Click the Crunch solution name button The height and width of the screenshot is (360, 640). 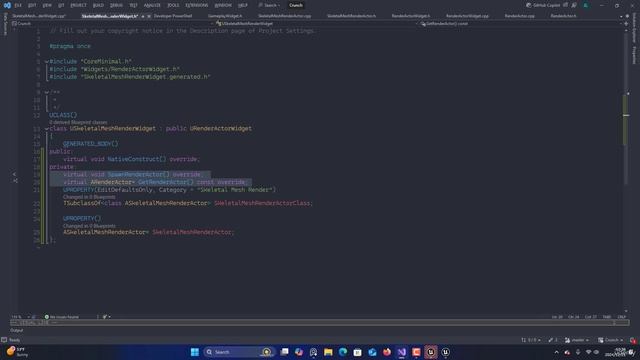click(x=296, y=5)
